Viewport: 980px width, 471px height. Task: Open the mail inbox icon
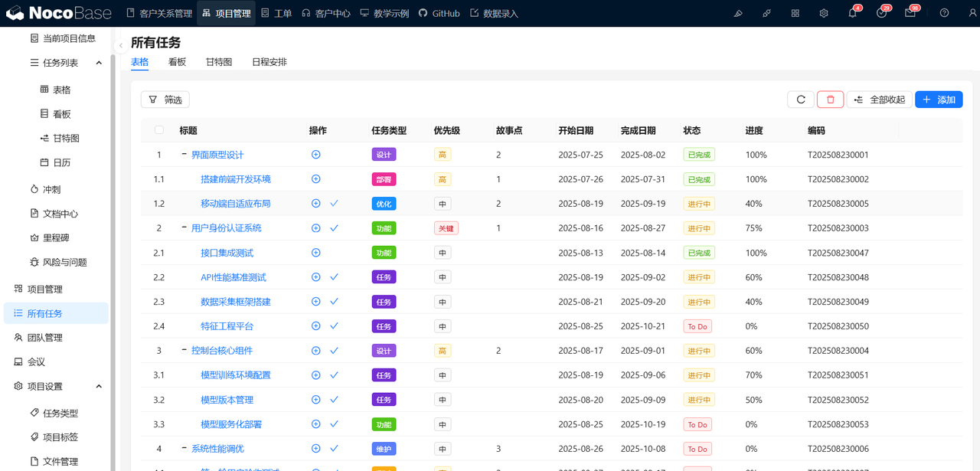[x=910, y=13]
